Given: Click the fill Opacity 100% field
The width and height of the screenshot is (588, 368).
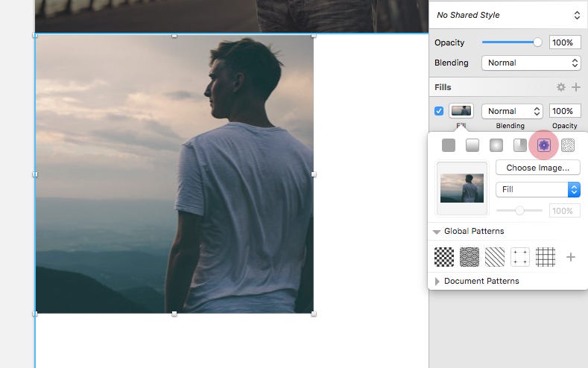Looking at the screenshot, I should (x=565, y=111).
